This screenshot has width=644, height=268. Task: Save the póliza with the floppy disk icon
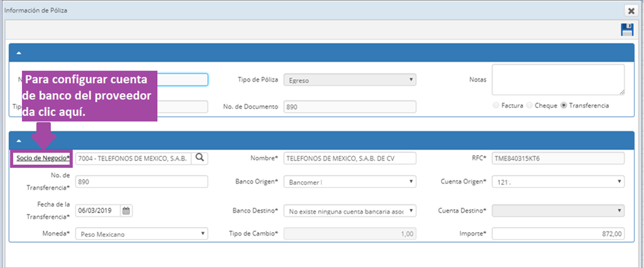pos(627,30)
